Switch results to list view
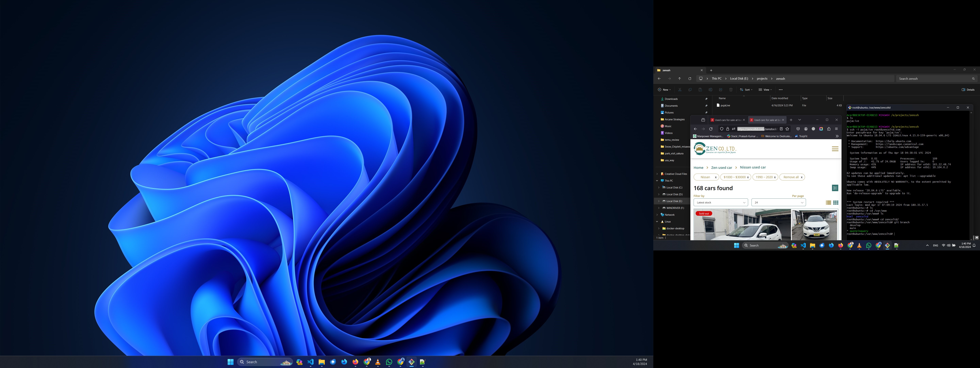 (828, 203)
